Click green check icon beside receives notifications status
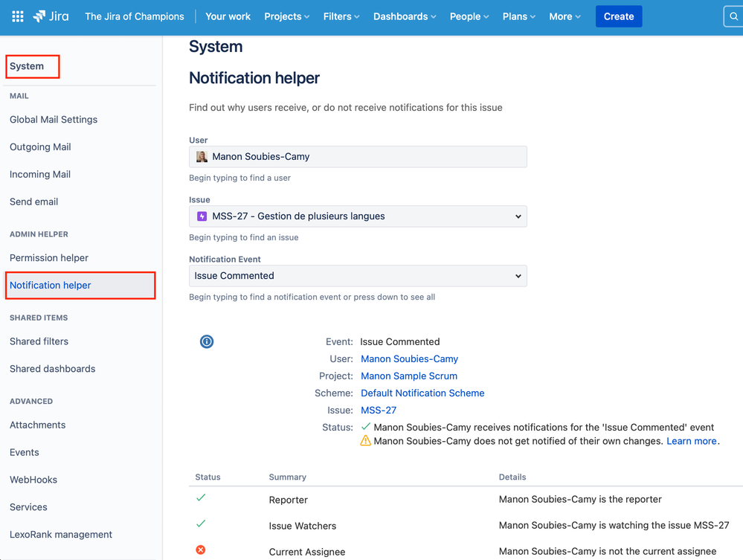 pyautogui.click(x=365, y=427)
